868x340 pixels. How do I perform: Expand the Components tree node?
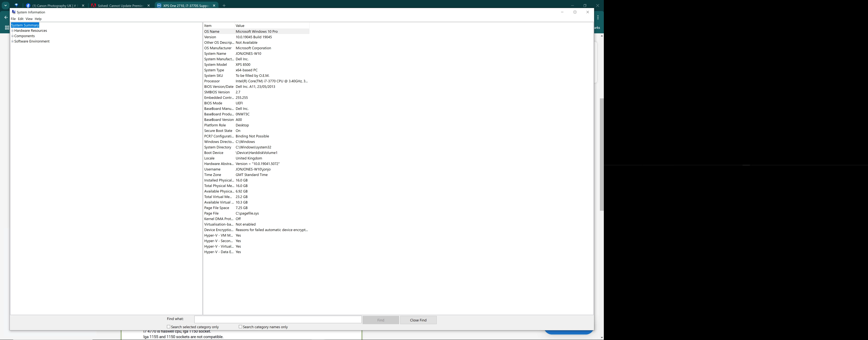point(12,36)
